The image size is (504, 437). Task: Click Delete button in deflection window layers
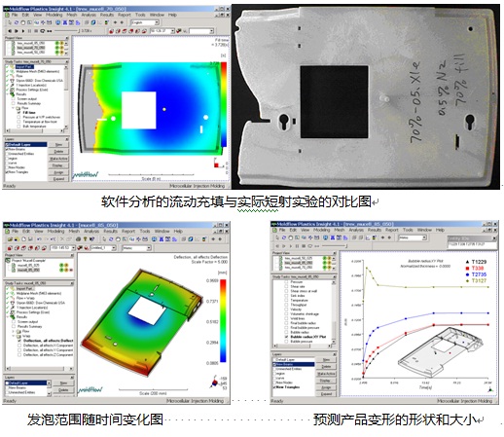pos(63,389)
